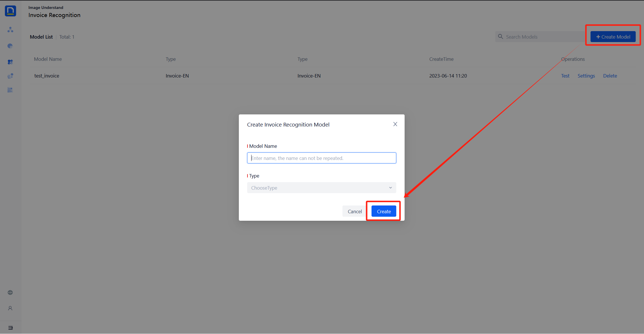644x334 pixels.
Task: Click the CreateTime column header
Action: click(441, 59)
